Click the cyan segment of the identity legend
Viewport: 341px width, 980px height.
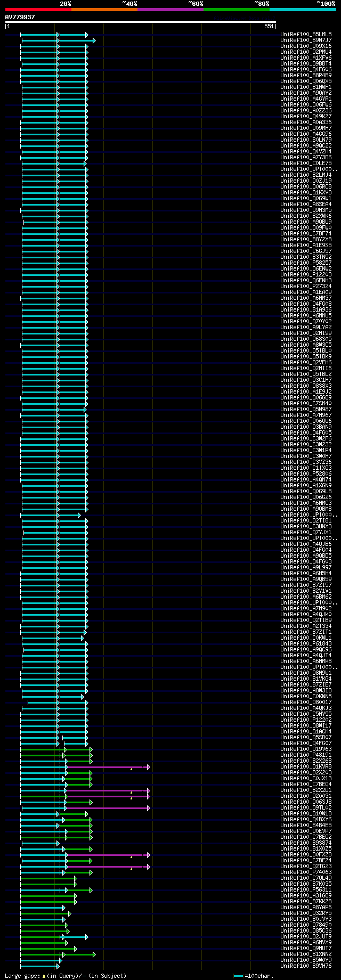(x=302, y=10)
